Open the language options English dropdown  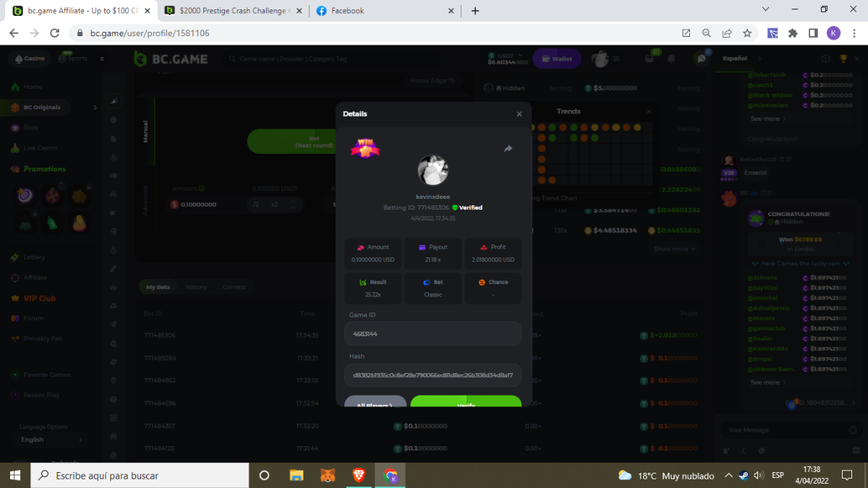tap(51, 440)
